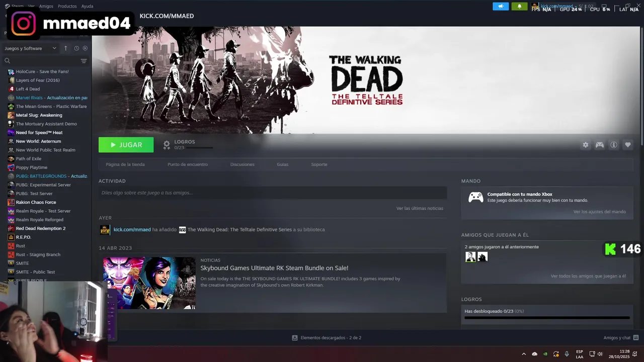Screen dimensions: 644x362
Task: Click Has desbloqueado 0/23 progress bar
Action: [547, 318]
